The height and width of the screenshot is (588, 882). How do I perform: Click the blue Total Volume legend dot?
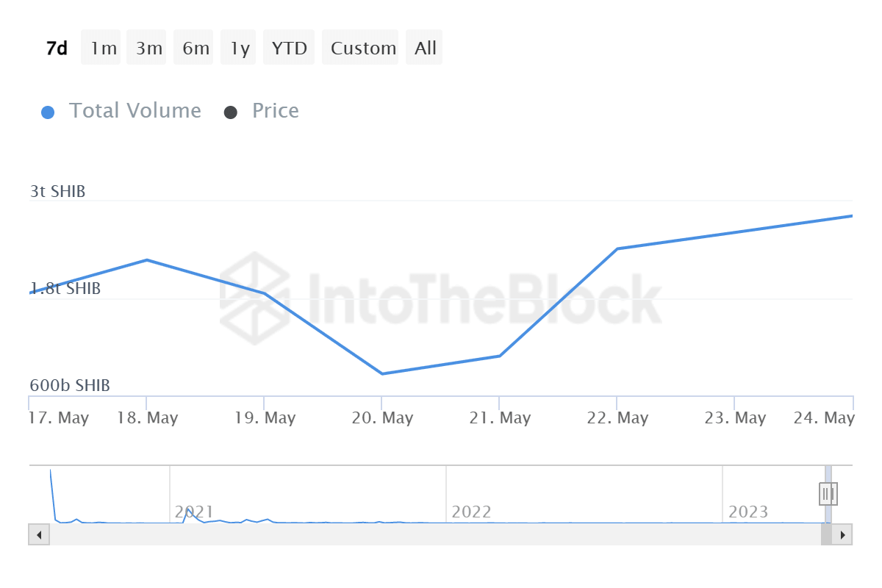[48, 112]
